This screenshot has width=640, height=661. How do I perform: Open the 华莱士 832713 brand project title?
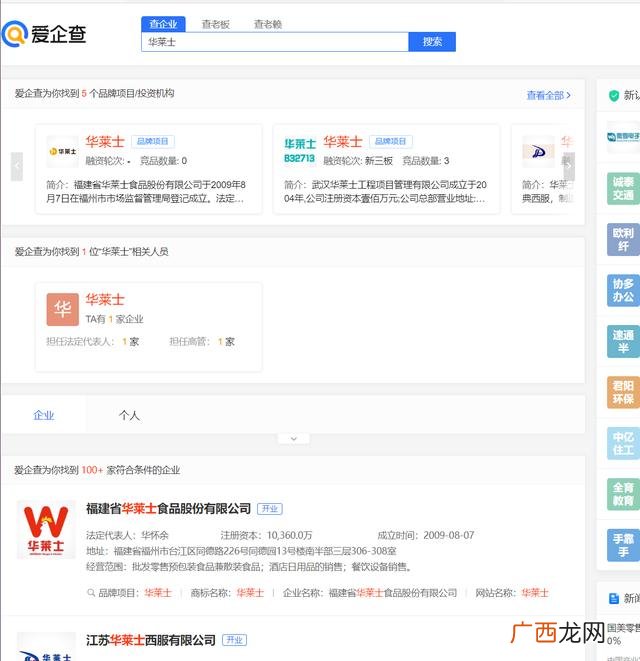[343, 142]
